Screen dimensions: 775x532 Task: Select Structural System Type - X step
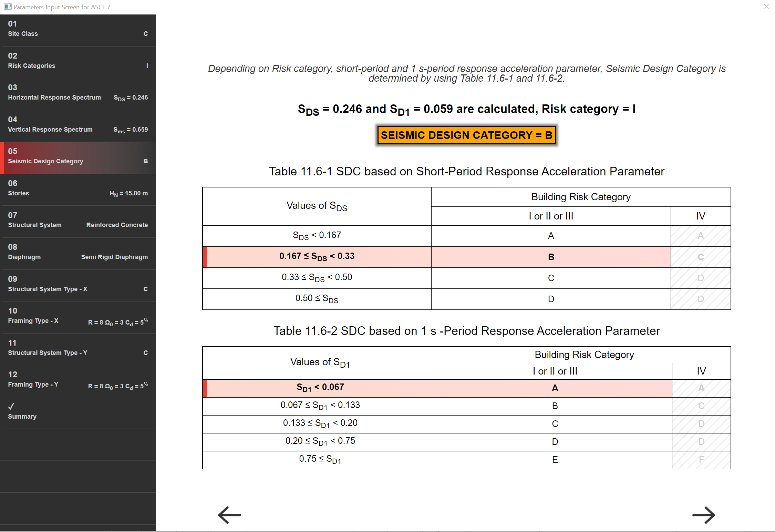pos(78,284)
